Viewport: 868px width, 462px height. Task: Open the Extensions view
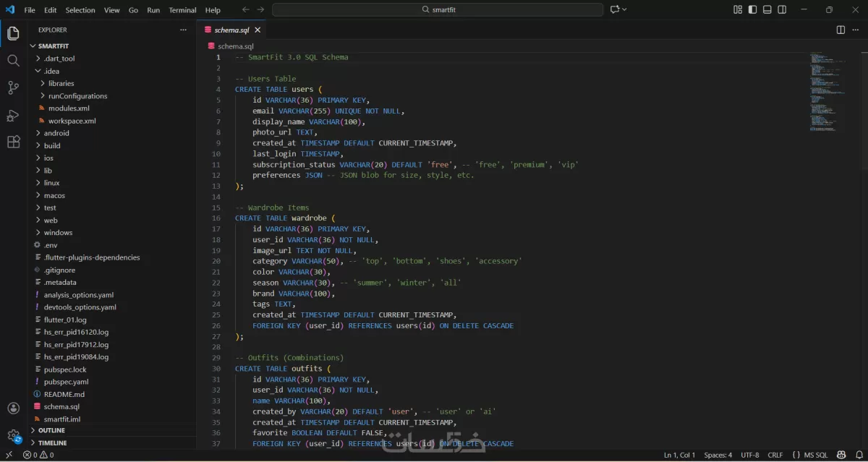click(x=13, y=142)
